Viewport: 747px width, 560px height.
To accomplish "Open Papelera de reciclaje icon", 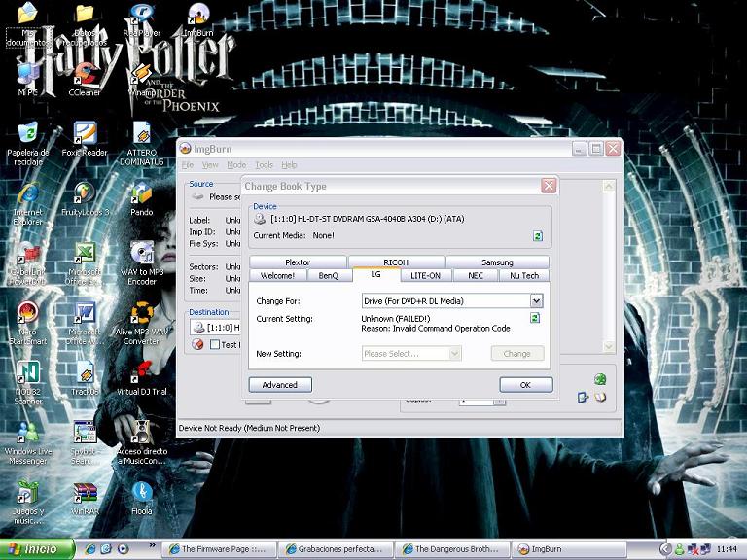I will coord(27,144).
